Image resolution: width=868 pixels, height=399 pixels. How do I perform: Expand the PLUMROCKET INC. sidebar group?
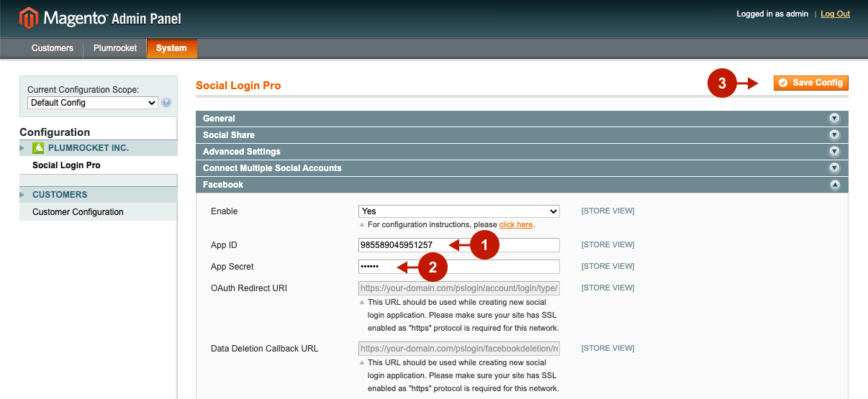coord(99,148)
